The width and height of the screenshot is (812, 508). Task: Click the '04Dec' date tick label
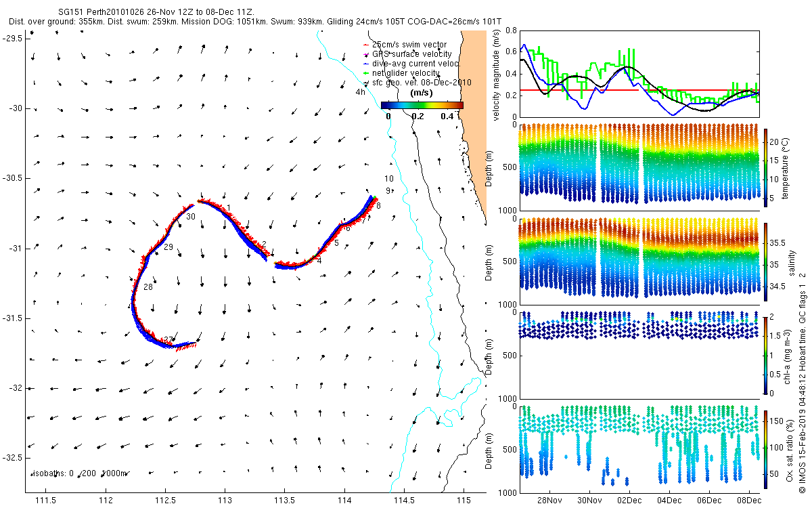pyautogui.click(x=670, y=501)
